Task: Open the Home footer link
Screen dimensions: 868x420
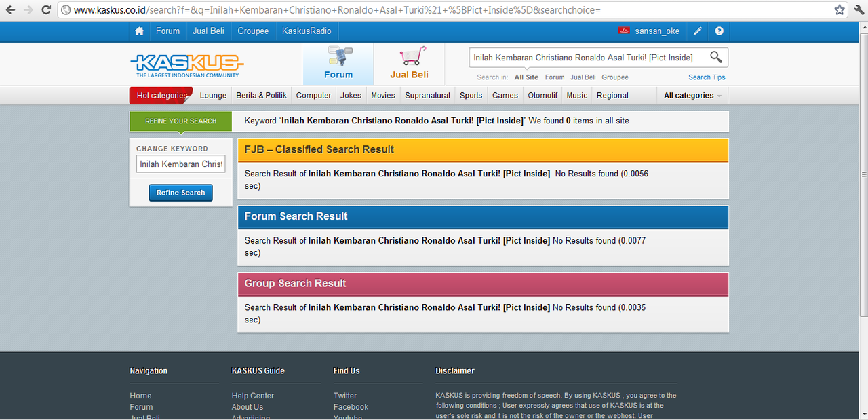Action: coord(140,396)
